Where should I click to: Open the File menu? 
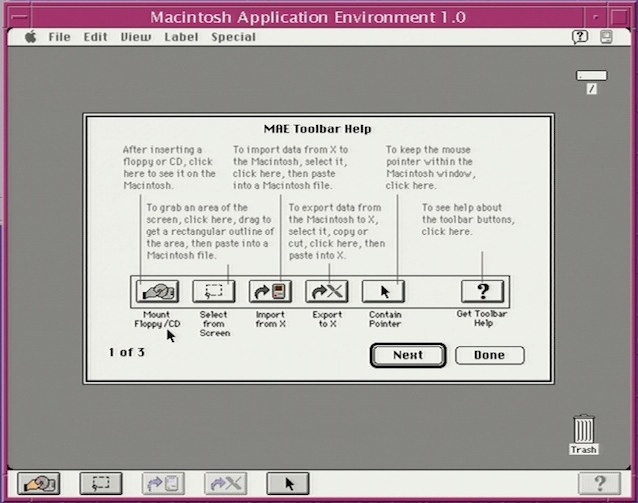59,37
